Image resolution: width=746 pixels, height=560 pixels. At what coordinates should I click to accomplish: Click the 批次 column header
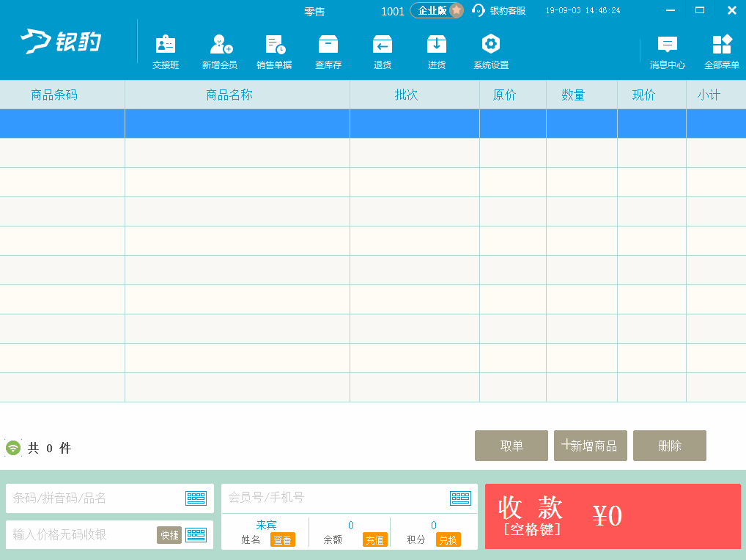pos(415,95)
